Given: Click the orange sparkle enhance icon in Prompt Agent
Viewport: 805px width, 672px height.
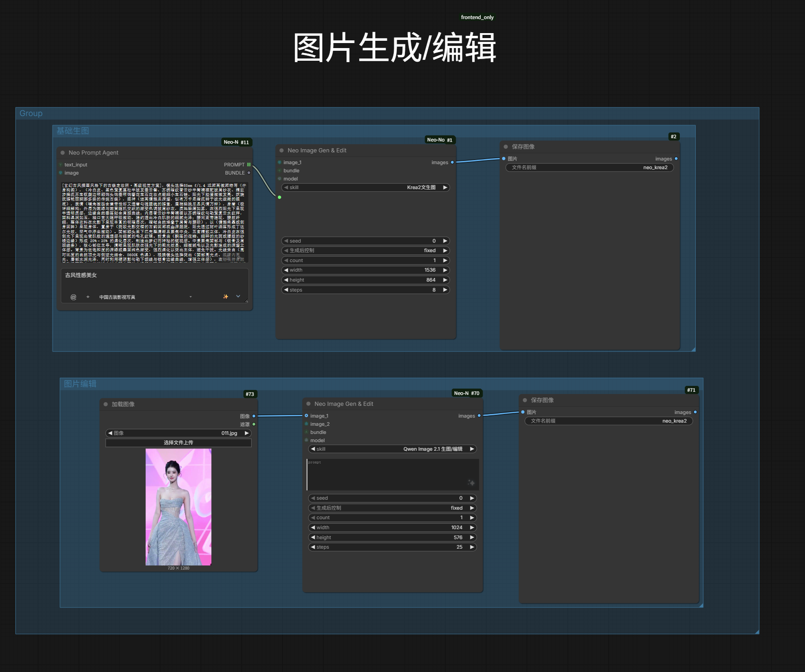Looking at the screenshot, I should (x=225, y=297).
